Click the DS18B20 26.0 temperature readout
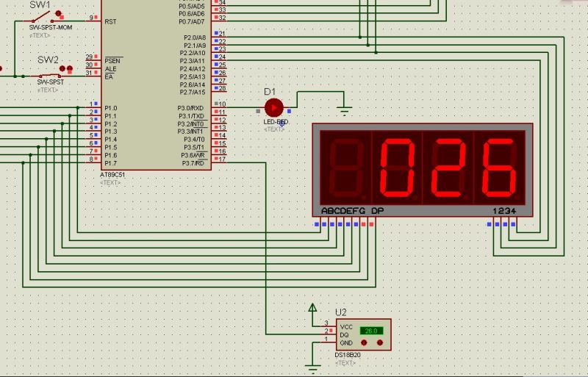 tap(371, 331)
